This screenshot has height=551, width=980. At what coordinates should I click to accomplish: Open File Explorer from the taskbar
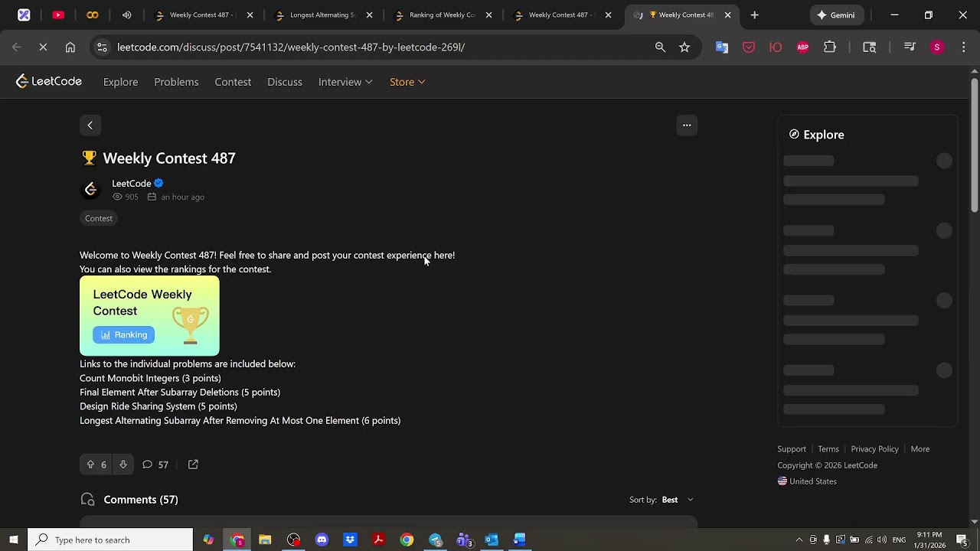[x=265, y=540]
